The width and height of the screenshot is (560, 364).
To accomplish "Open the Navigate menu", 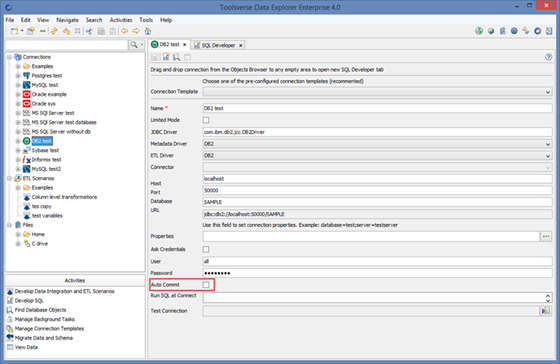I will (x=67, y=20).
